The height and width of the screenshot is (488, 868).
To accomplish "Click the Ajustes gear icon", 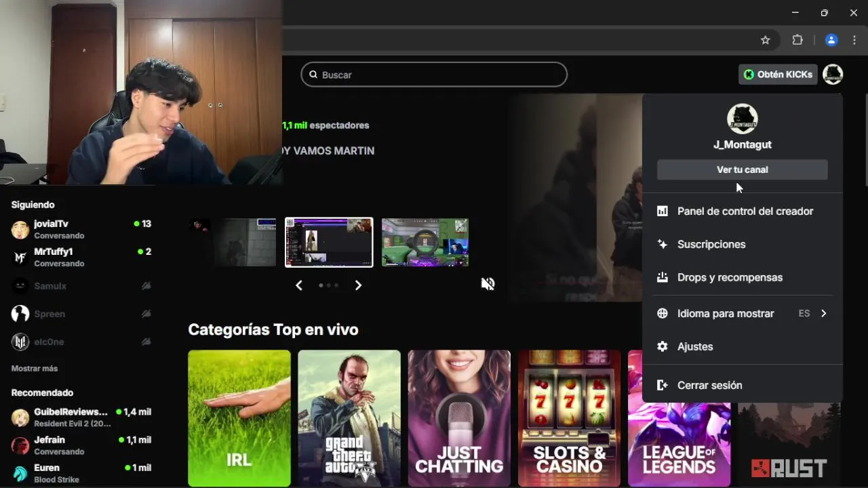I will click(x=663, y=346).
